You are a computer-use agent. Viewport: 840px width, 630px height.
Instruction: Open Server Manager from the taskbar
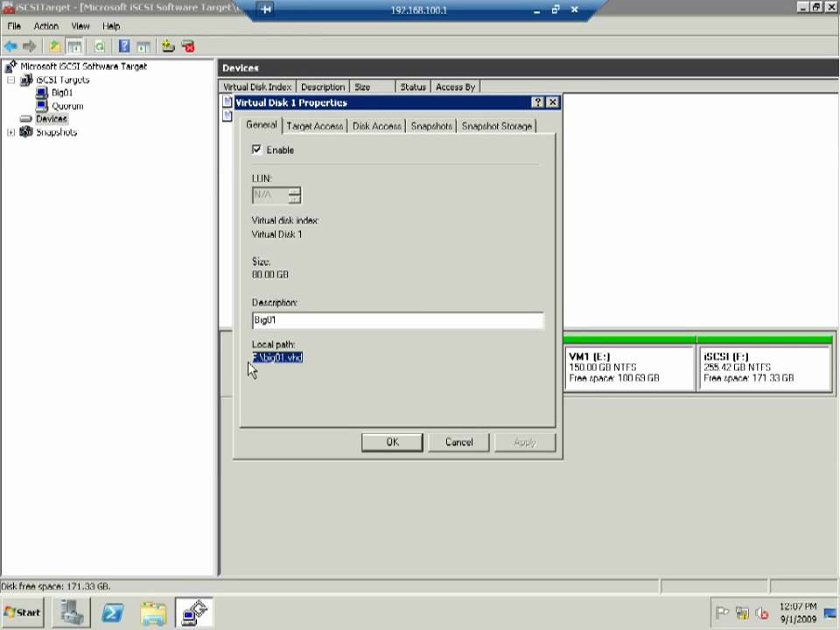pyautogui.click(x=72, y=612)
